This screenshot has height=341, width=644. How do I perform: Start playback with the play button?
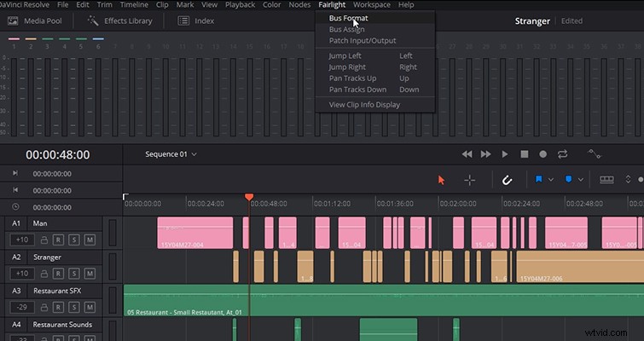[505, 154]
